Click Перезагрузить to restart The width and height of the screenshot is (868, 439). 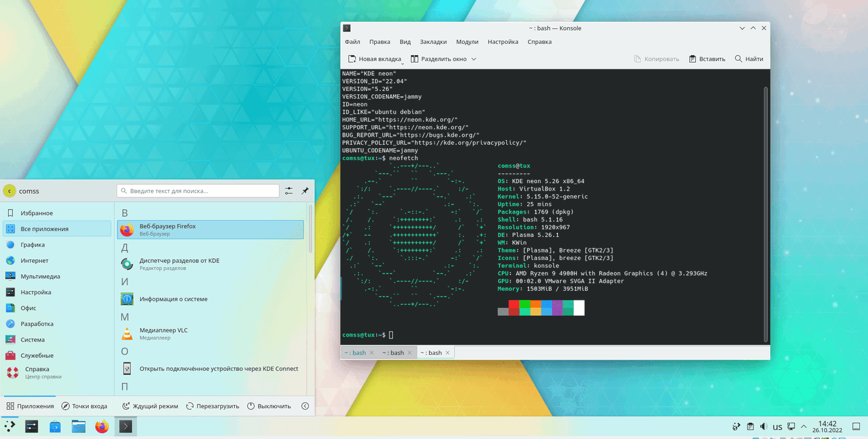tap(212, 406)
